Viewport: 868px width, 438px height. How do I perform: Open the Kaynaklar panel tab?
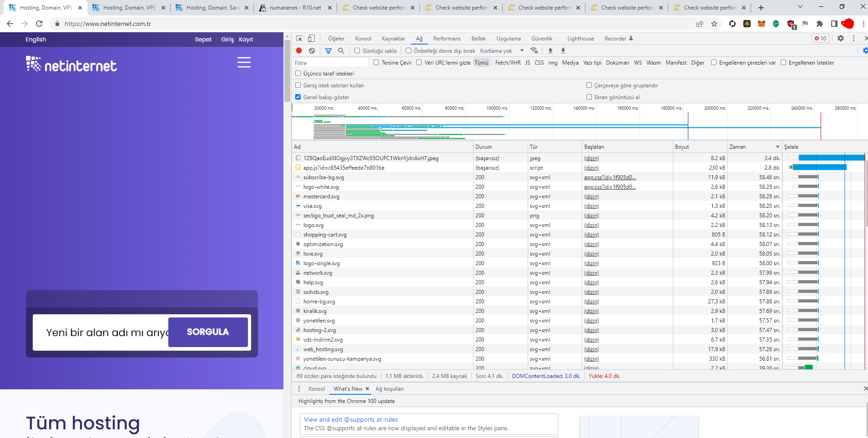[x=394, y=39]
